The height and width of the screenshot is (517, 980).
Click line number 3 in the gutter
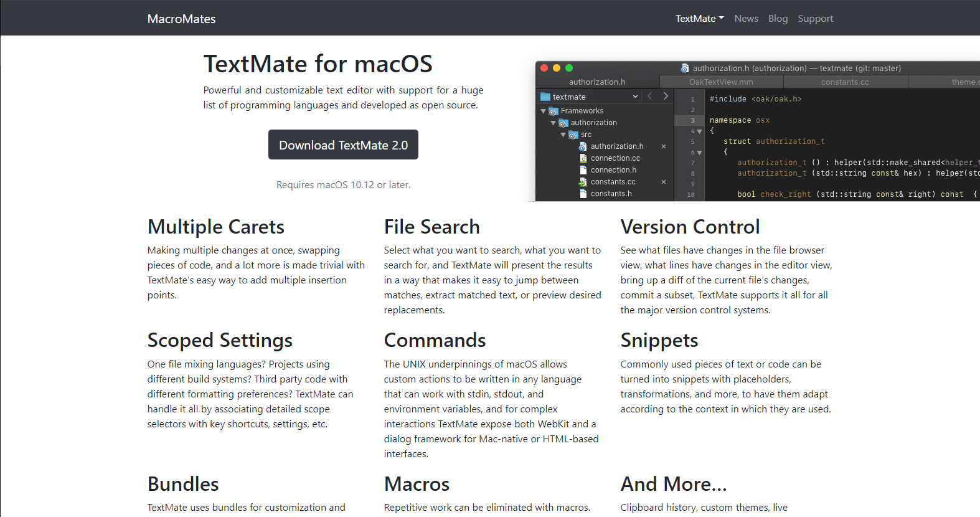(x=692, y=121)
